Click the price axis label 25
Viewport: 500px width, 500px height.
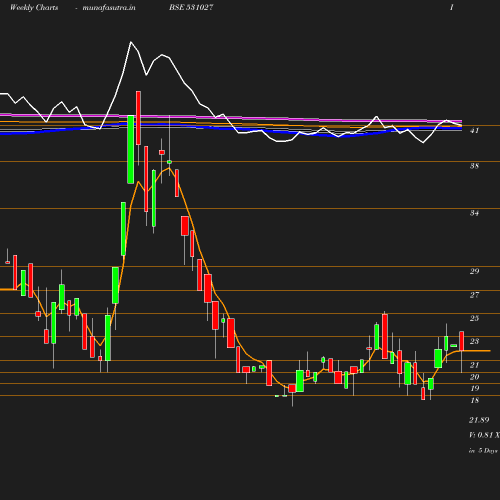(x=474, y=318)
